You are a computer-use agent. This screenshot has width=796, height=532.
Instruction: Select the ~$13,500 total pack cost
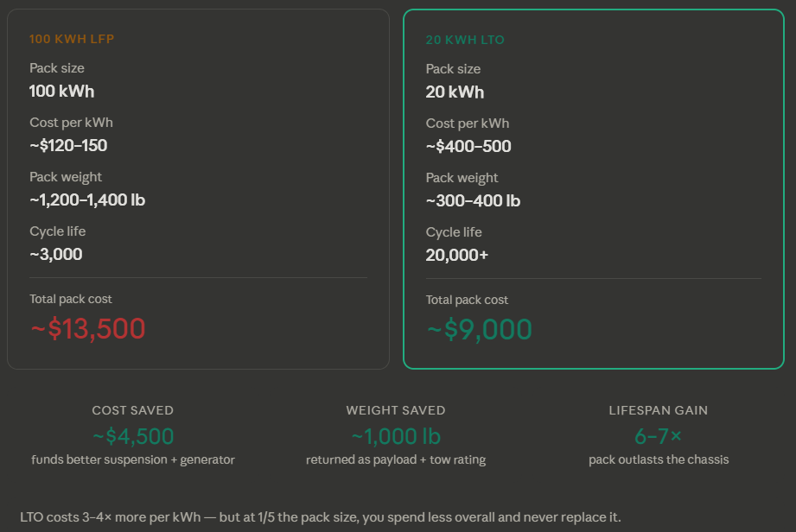click(87, 328)
